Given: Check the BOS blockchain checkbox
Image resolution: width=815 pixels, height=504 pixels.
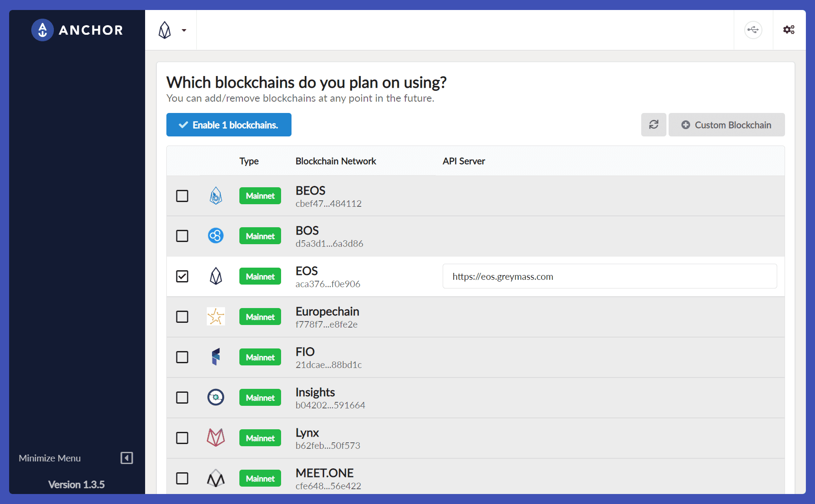Looking at the screenshot, I should (x=182, y=236).
